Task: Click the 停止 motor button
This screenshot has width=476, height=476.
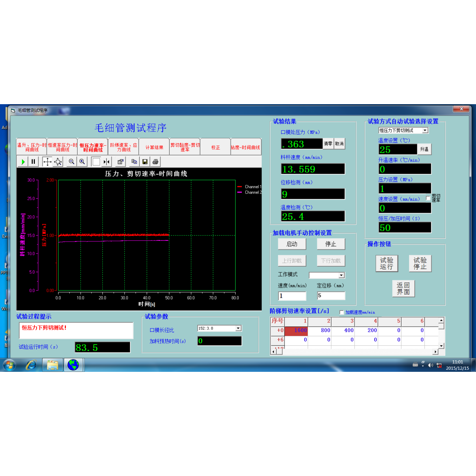Action: click(331, 244)
